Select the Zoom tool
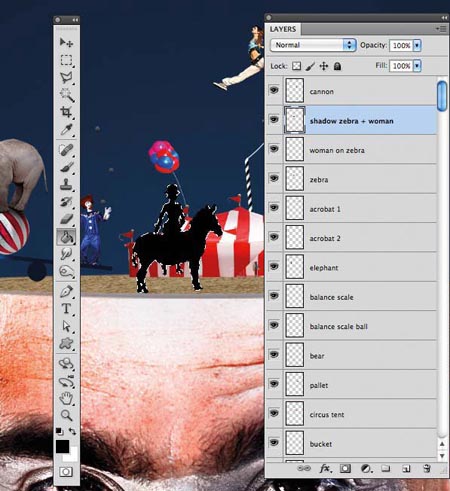 pyautogui.click(x=66, y=415)
